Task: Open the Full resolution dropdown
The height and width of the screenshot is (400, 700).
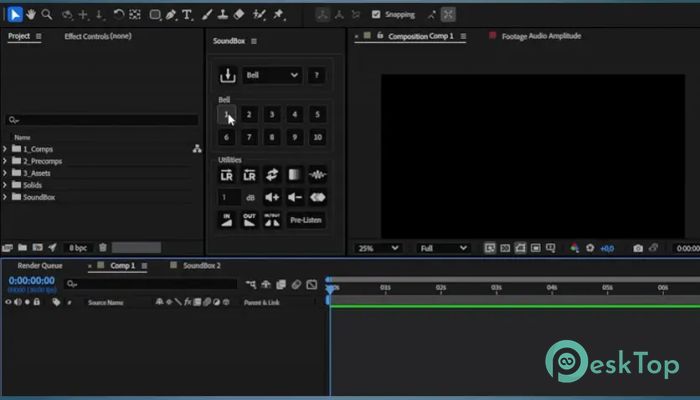Action: point(442,248)
